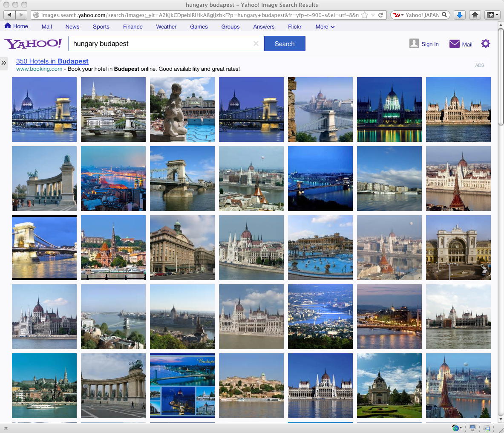The height and width of the screenshot is (433, 504).
Task: Click the scrollbar down arrow
Action: click(x=501, y=419)
